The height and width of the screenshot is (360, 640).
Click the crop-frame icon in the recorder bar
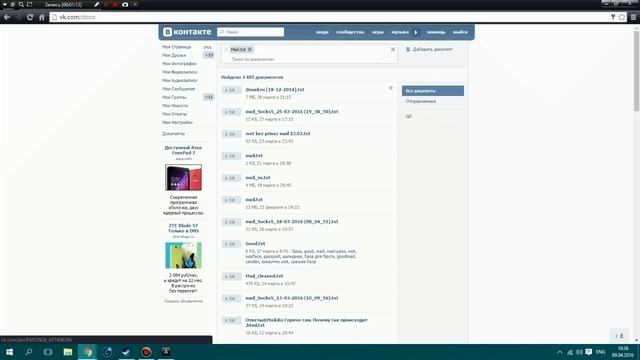(29, 4)
